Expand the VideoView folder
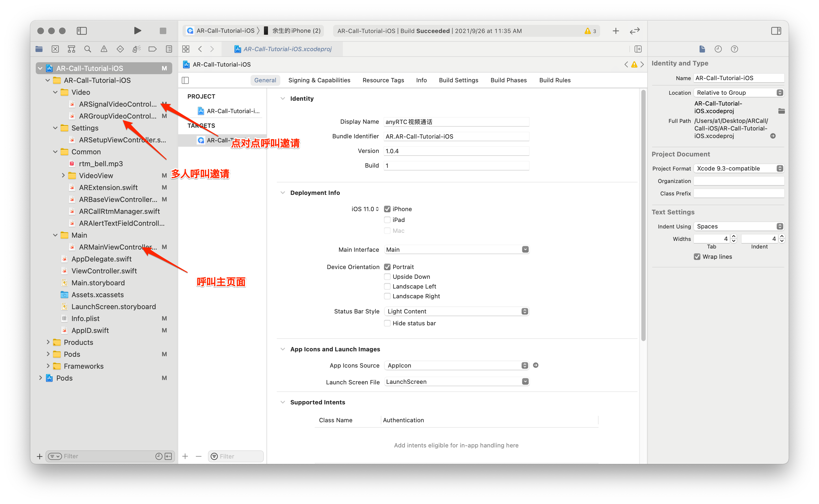 [63, 176]
